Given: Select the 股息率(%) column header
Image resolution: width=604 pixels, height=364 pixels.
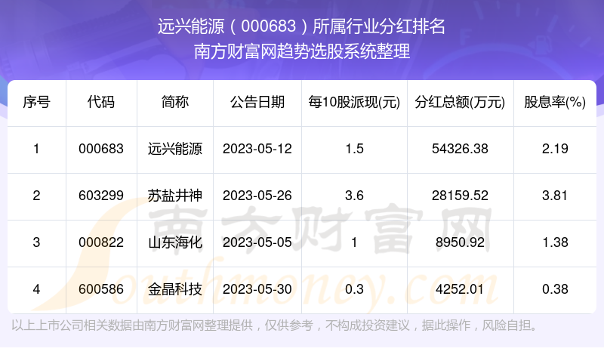Looking at the screenshot, I should click(x=555, y=102).
